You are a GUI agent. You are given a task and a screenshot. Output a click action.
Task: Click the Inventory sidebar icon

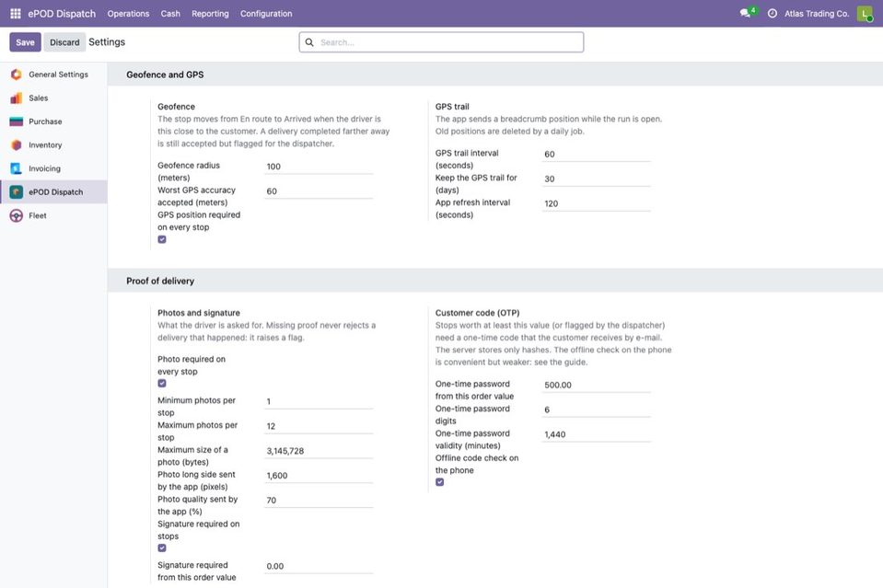[x=17, y=145]
